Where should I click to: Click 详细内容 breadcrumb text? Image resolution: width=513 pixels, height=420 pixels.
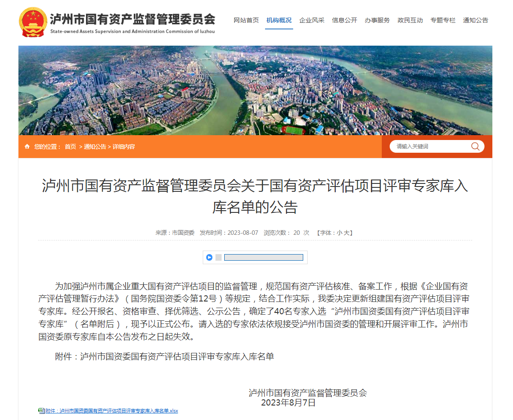coord(124,147)
